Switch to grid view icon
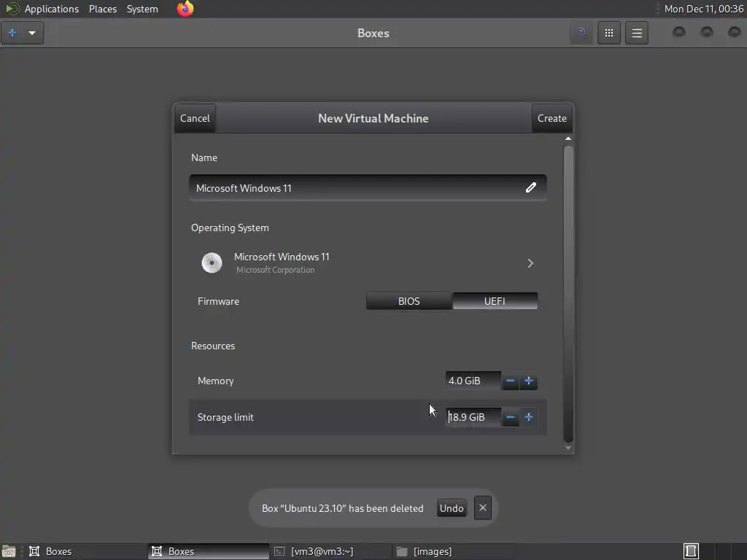This screenshot has height=560, width=747. (x=609, y=33)
